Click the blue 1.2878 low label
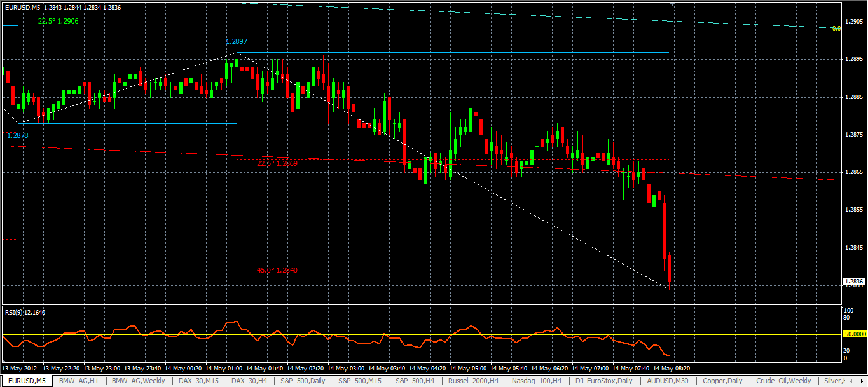 click(x=17, y=135)
